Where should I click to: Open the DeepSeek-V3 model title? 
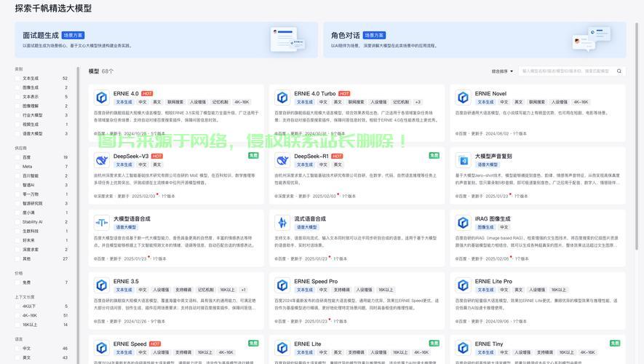coord(131,156)
